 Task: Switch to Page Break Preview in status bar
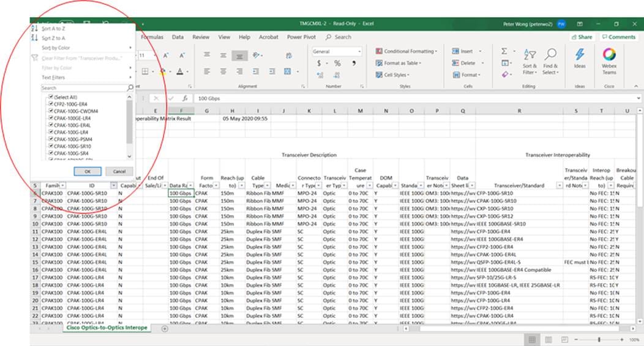pos(565,339)
